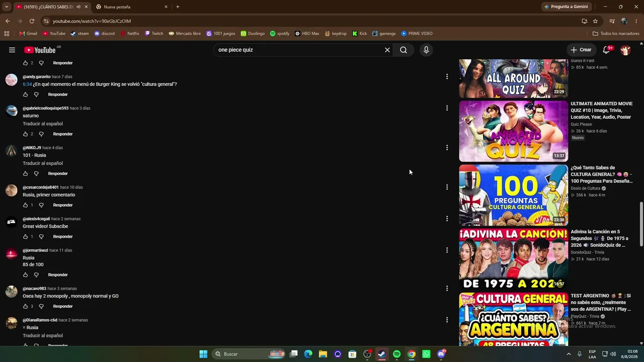
Task: Open the ALL AROUND QUIZ video thumbnail
Action: [x=513, y=78]
